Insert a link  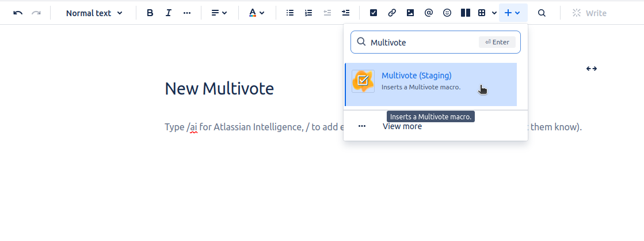point(392,13)
